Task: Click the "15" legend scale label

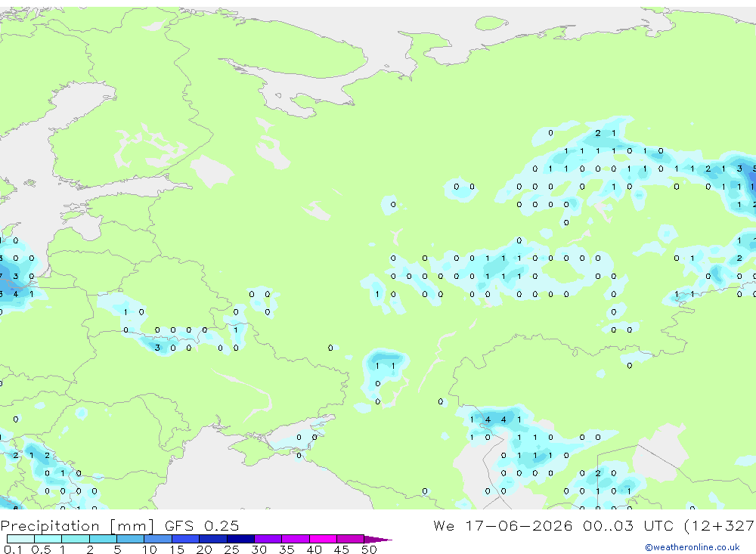Action: click(177, 549)
